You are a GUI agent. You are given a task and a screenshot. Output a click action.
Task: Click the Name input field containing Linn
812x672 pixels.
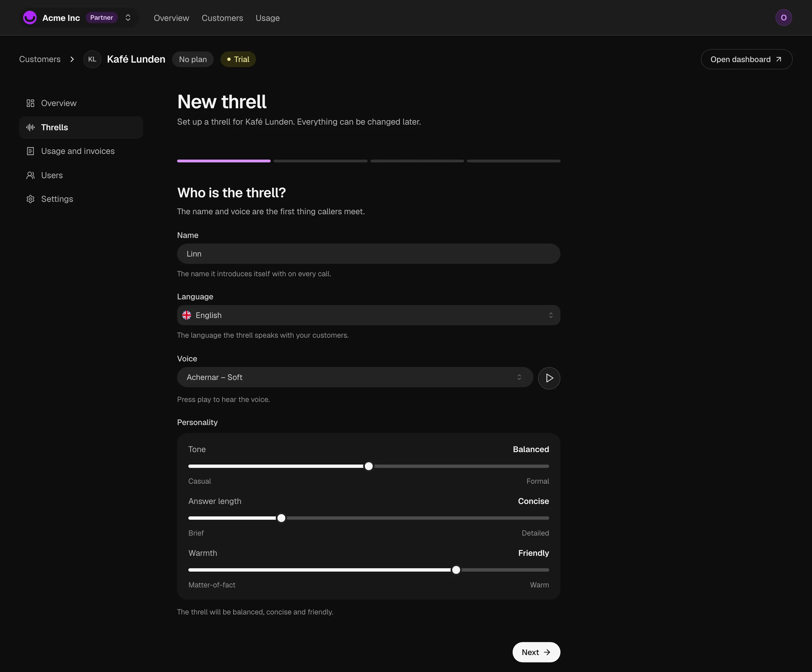368,254
